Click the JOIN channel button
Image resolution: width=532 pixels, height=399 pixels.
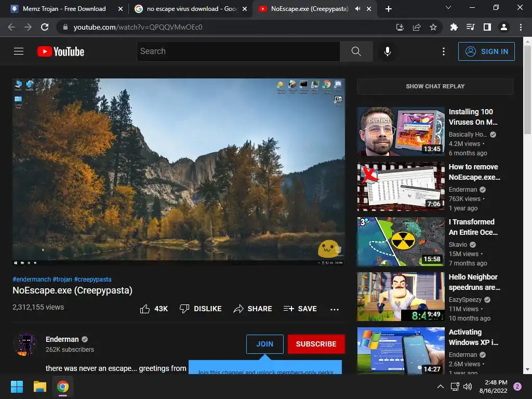(264, 344)
